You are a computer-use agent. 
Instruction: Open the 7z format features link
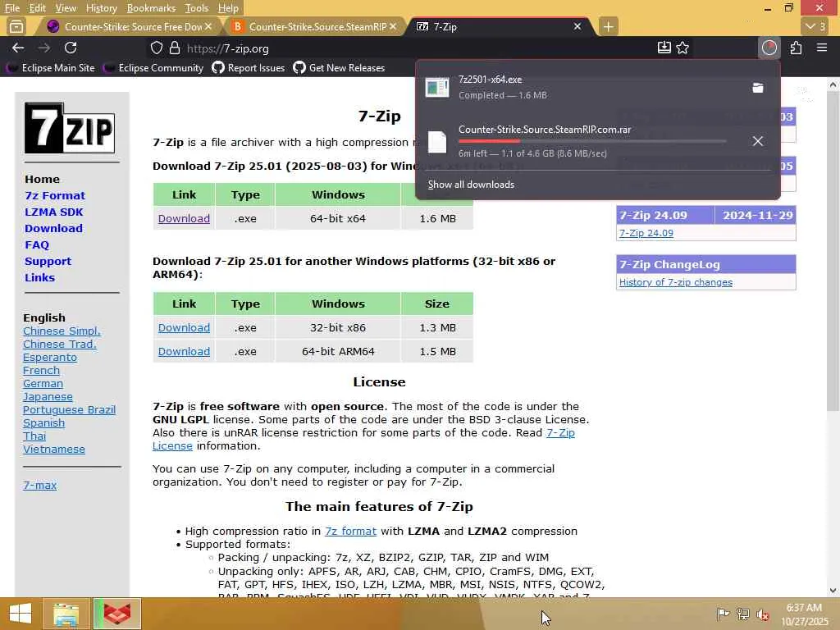(350, 531)
